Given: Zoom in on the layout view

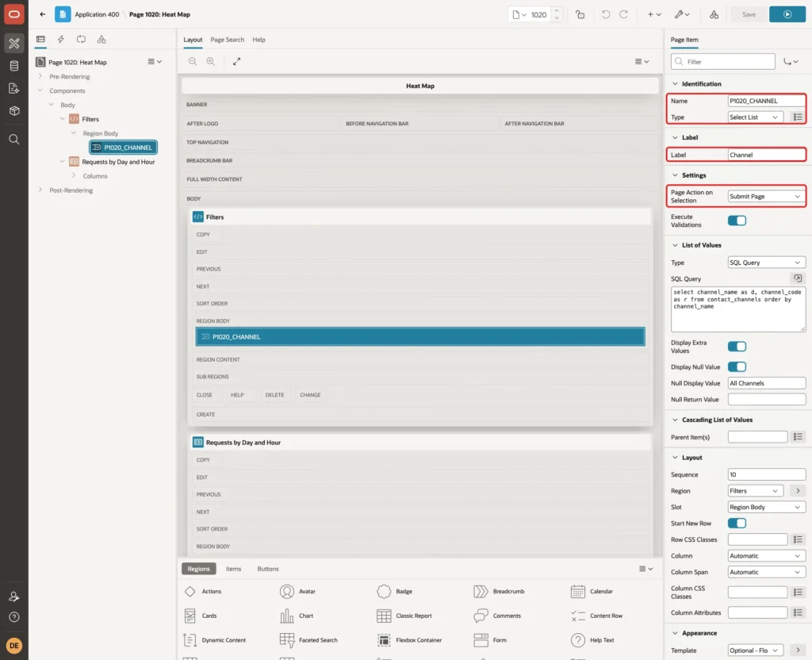Looking at the screenshot, I should point(211,61).
